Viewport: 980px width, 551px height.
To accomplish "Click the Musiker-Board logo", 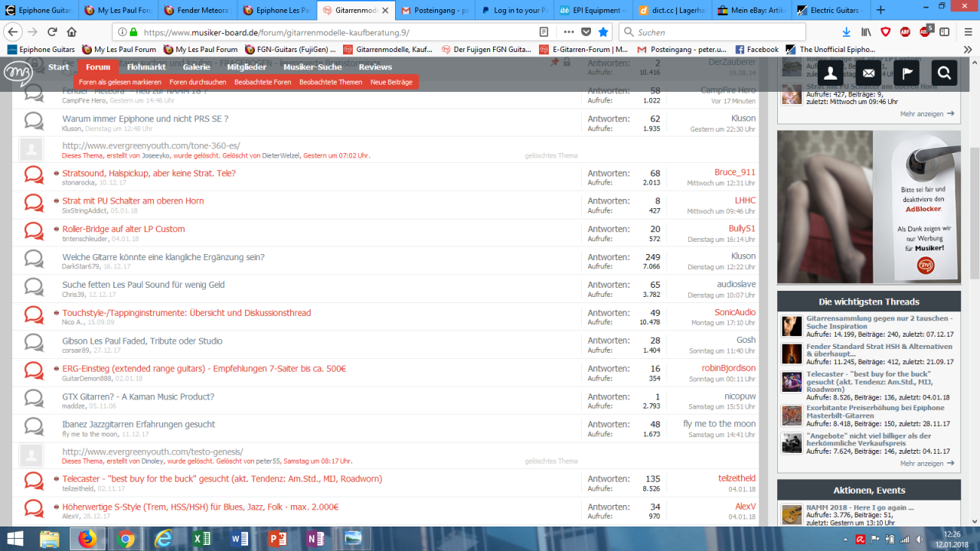I will click(18, 74).
